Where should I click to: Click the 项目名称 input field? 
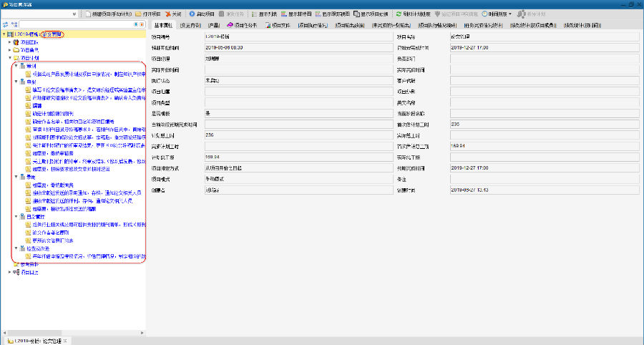click(544, 36)
